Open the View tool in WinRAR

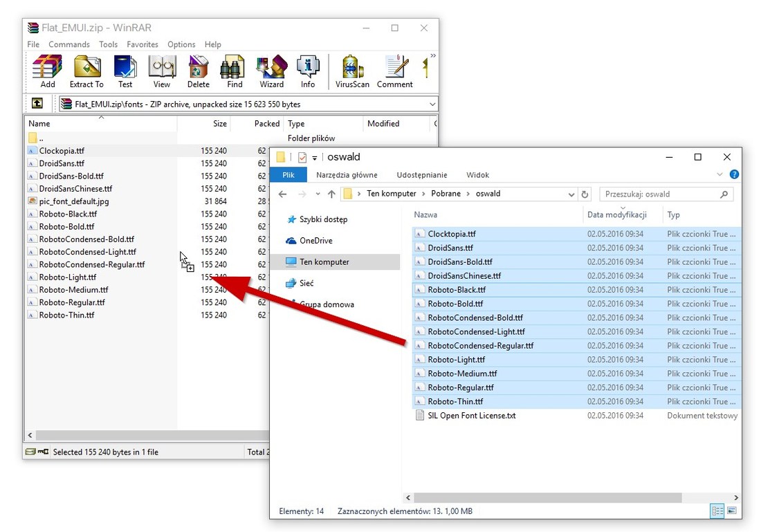pyautogui.click(x=162, y=71)
